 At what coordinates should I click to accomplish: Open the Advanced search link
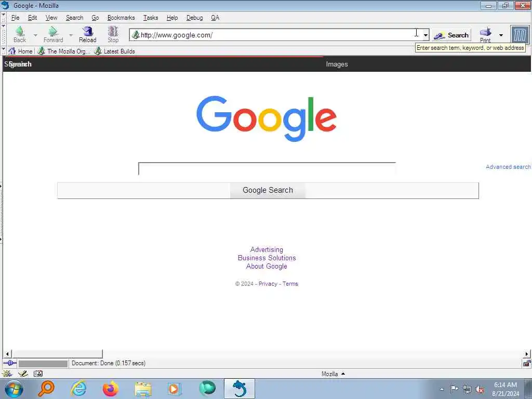[508, 167]
